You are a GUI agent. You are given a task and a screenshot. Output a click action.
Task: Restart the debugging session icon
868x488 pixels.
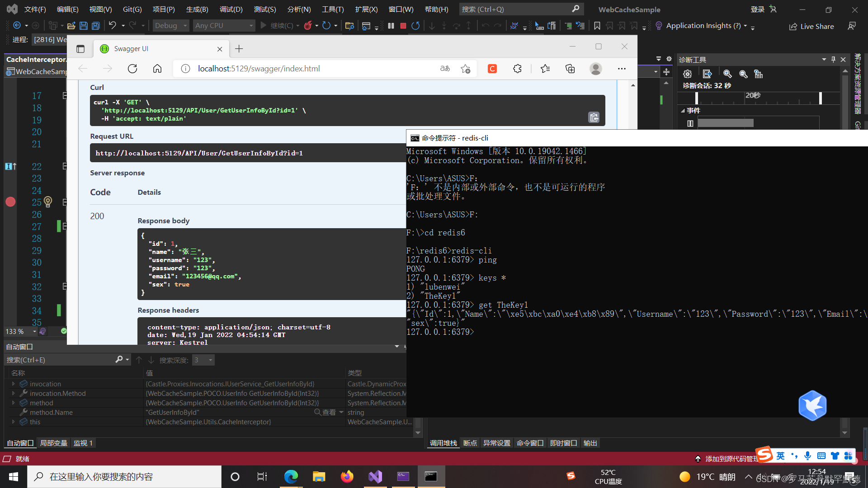click(415, 26)
